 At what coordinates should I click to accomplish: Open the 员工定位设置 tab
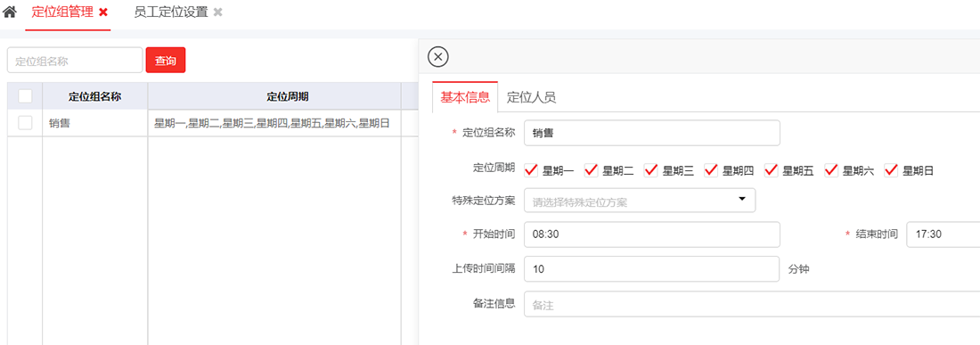[x=171, y=12]
